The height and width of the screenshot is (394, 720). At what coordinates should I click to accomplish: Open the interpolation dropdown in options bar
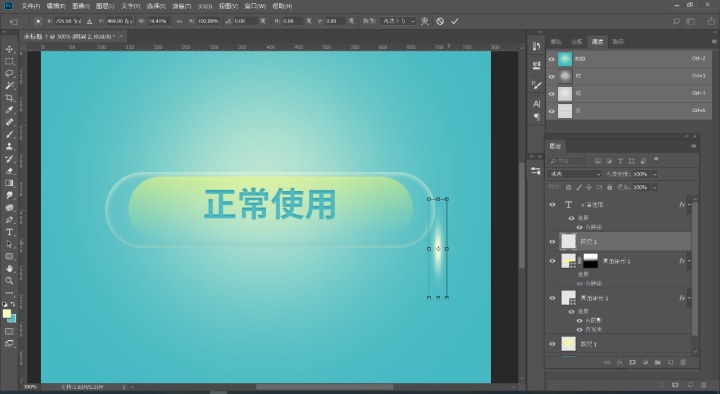point(398,21)
